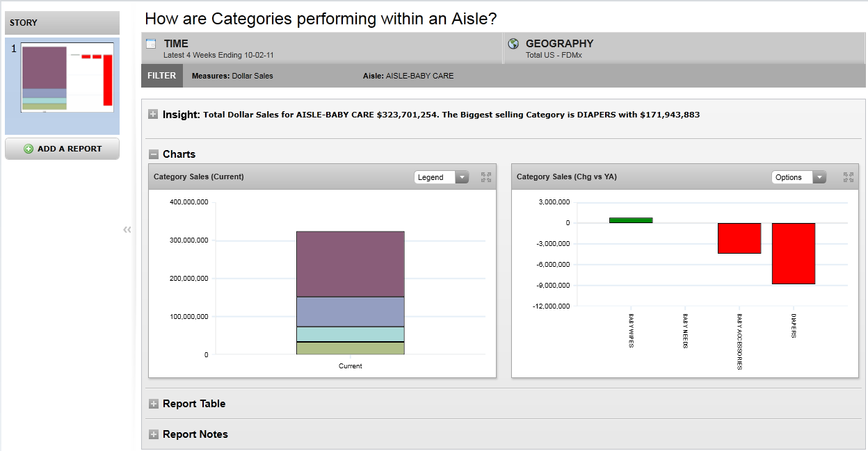Click the globe icon beside GEOGRAPHY
The height and width of the screenshot is (451, 868).
[513, 44]
